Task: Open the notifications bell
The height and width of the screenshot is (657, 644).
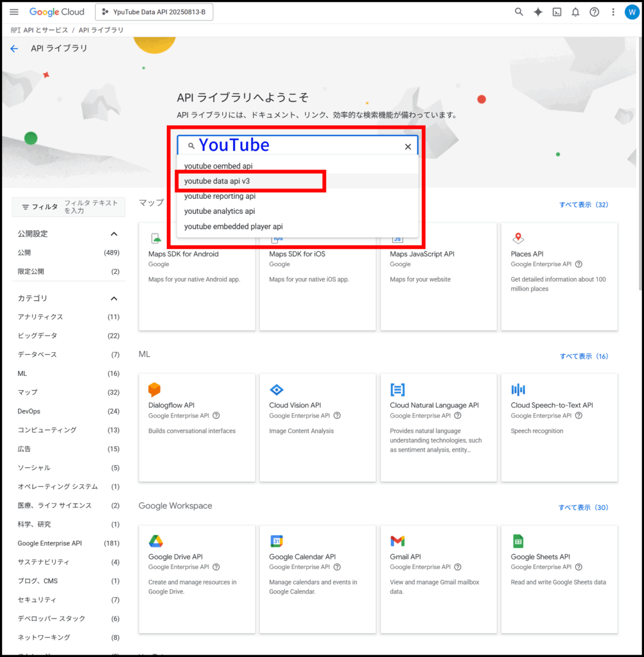Action: pyautogui.click(x=575, y=12)
